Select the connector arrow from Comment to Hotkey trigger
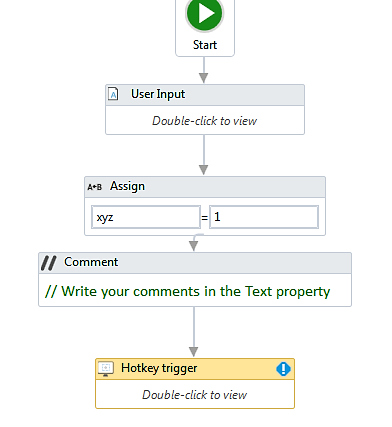The width and height of the screenshot is (392, 427). (194, 332)
